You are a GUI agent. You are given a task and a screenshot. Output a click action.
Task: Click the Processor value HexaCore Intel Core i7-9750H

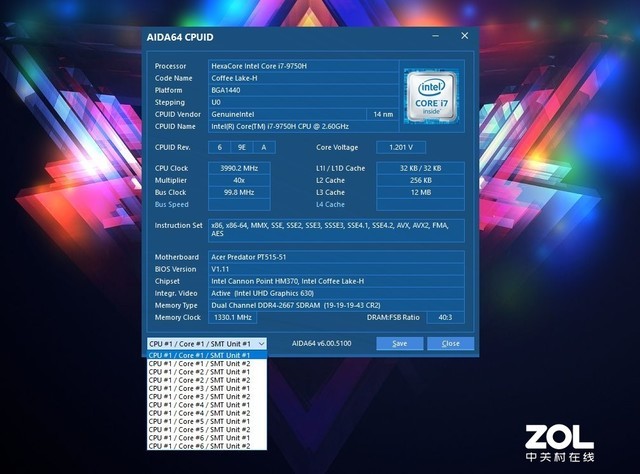pyautogui.click(x=303, y=66)
